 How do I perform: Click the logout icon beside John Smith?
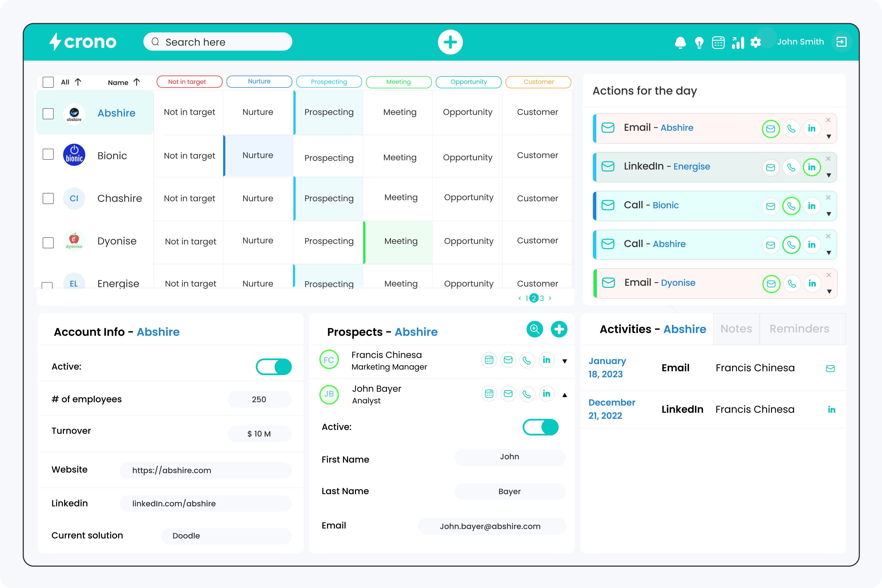tap(841, 42)
